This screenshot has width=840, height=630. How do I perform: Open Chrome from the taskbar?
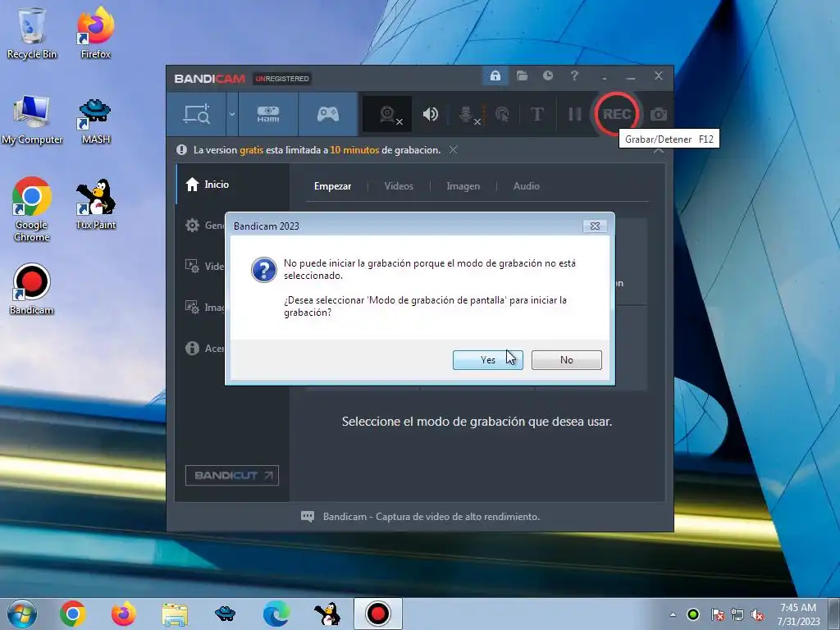pyautogui.click(x=73, y=614)
